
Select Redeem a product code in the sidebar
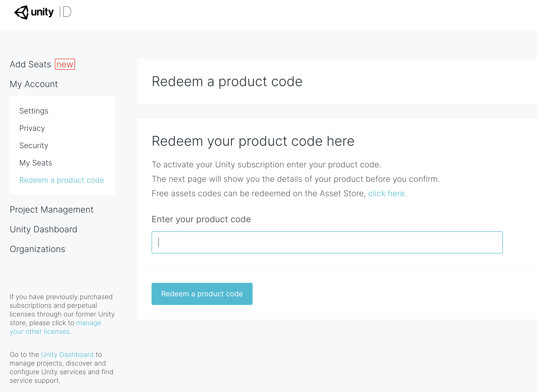pyautogui.click(x=62, y=180)
